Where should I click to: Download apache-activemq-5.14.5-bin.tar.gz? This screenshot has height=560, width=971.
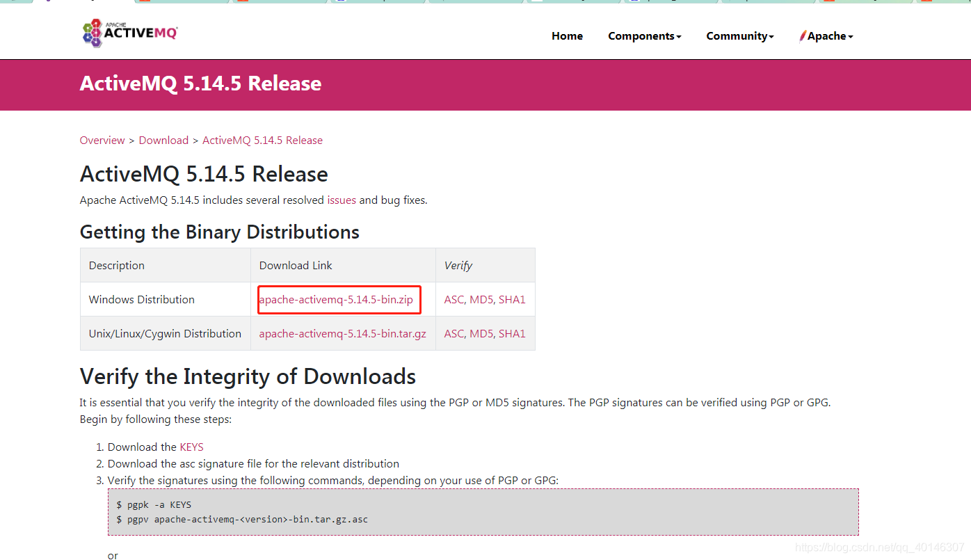342,334
